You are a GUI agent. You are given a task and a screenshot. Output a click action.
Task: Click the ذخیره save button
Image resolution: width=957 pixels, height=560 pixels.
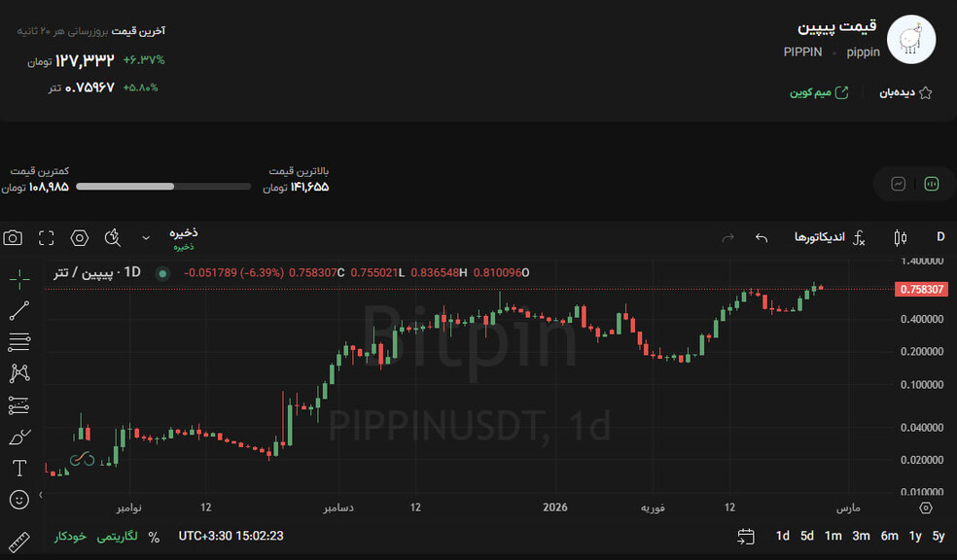183,238
